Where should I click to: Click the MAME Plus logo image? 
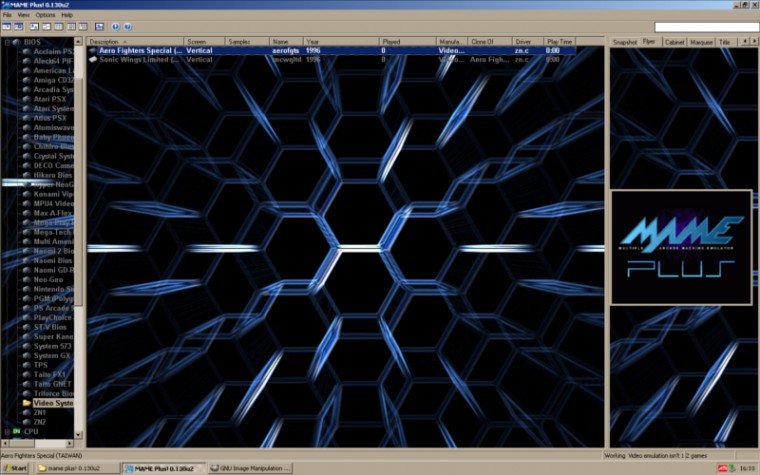681,247
